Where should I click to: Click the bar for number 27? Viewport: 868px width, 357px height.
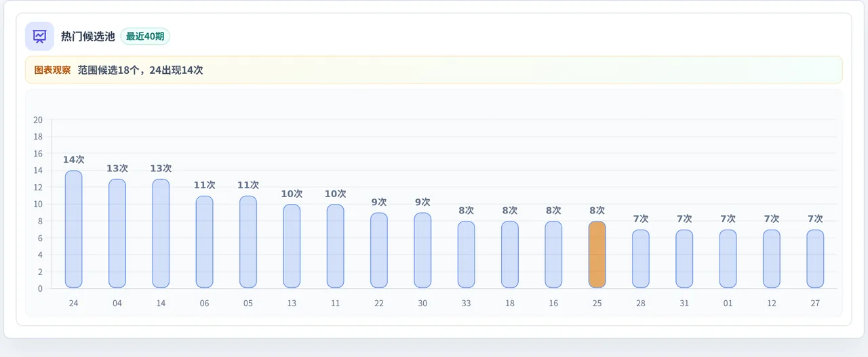click(815, 259)
